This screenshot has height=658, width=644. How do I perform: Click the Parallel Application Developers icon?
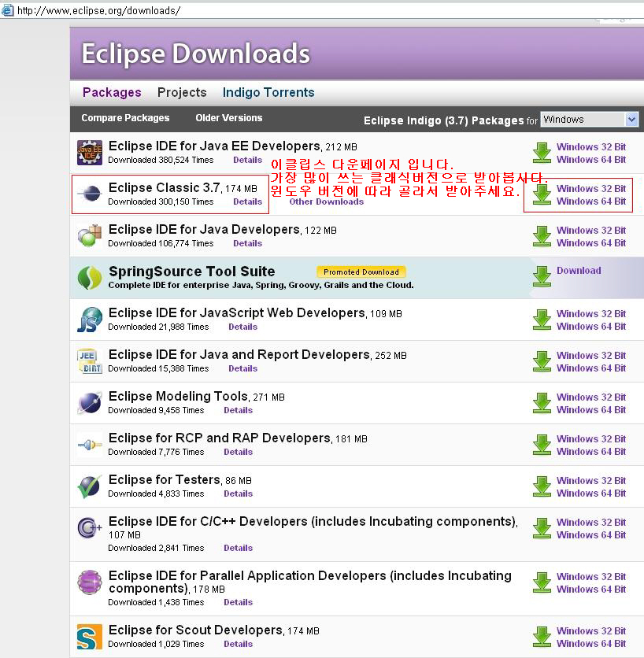click(x=90, y=582)
